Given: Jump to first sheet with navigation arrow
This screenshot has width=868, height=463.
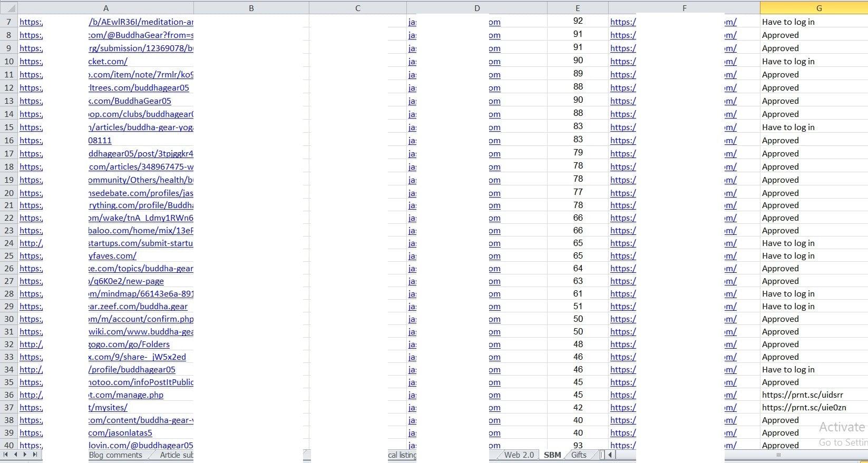Looking at the screenshot, I should 6,455.
